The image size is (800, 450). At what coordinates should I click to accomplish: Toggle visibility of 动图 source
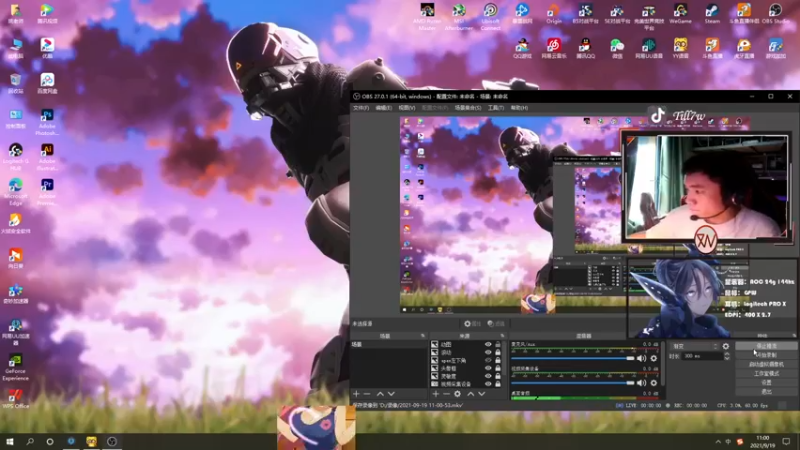(x=488, y=344)
